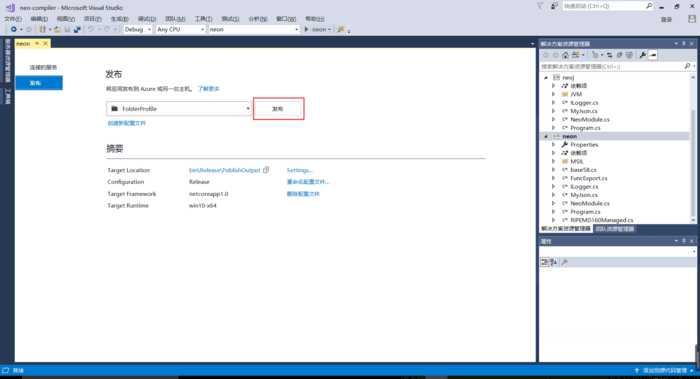Click the 发布 publish button
This screenshot has width=700, height=379.
click(278, 108)
